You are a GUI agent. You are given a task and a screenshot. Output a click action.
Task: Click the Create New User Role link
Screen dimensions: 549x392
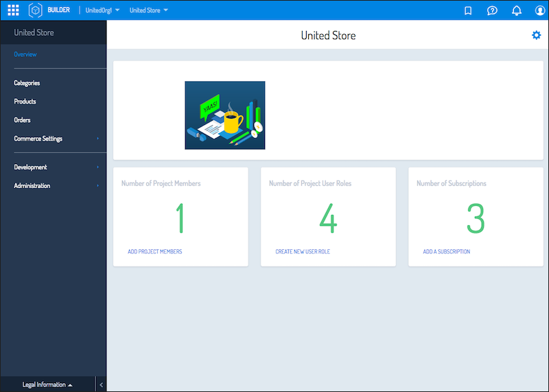click(x=303, y=252)
